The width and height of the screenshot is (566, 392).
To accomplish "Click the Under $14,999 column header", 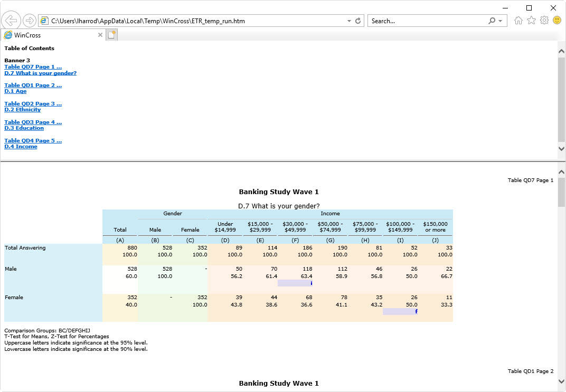I will [225, 227].
